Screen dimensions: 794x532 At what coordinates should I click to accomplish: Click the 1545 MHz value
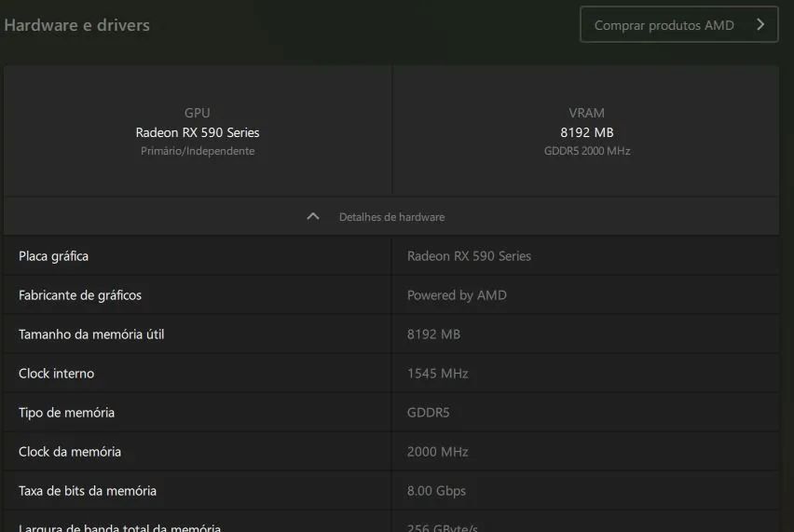(x=437, y=374)
